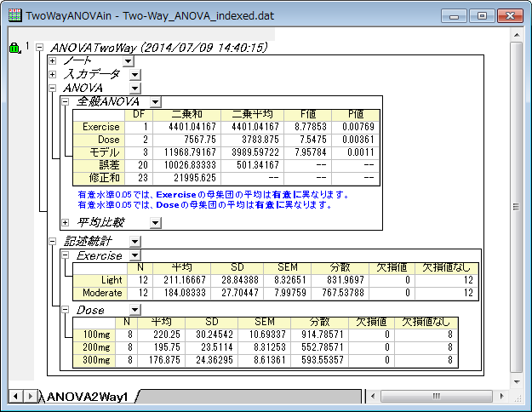Click the sheet tab scroll-left button

[x=15, y=396]
